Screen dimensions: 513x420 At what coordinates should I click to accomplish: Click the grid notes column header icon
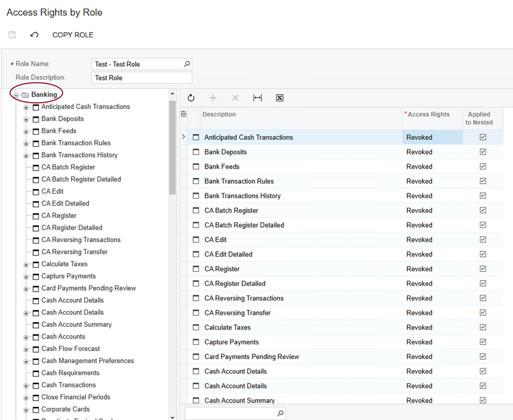[184, 114]
